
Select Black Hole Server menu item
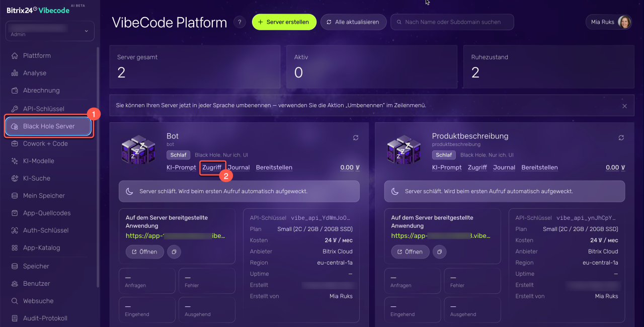[x=48, y=126]
